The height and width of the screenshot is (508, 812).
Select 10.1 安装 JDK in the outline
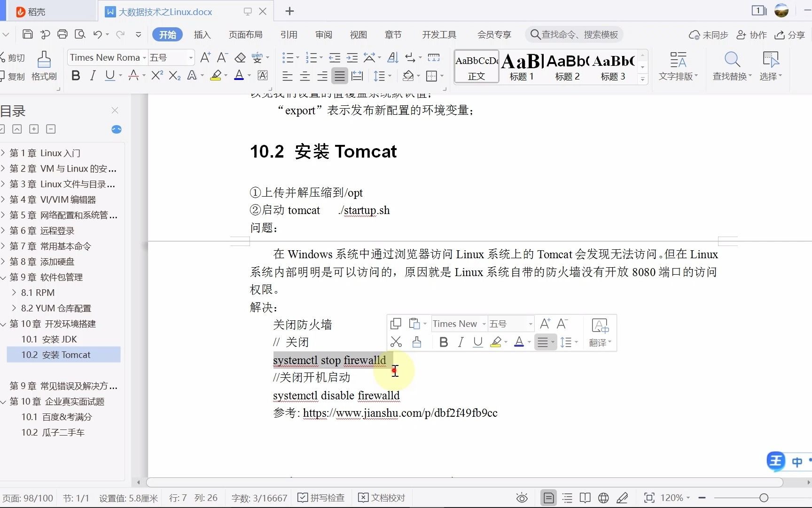49,339
